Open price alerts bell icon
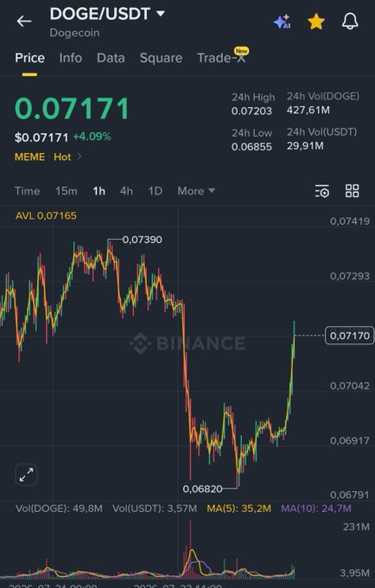375x588 pixels. pyautogui.click(x=350, y=22)
